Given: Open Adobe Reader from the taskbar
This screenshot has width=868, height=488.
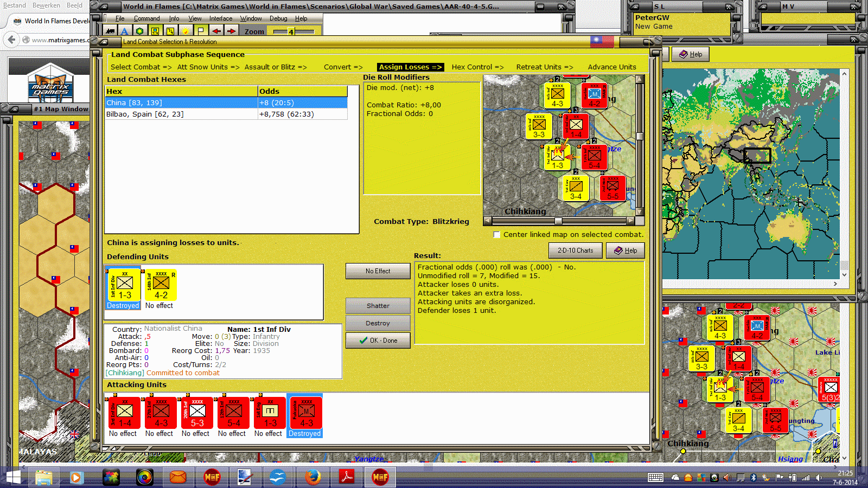Looking at the screenshot, I should tap(346, 478).
